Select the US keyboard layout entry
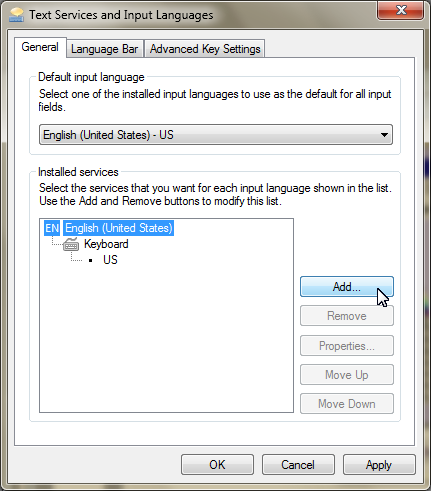 click(x=110, y=260)
